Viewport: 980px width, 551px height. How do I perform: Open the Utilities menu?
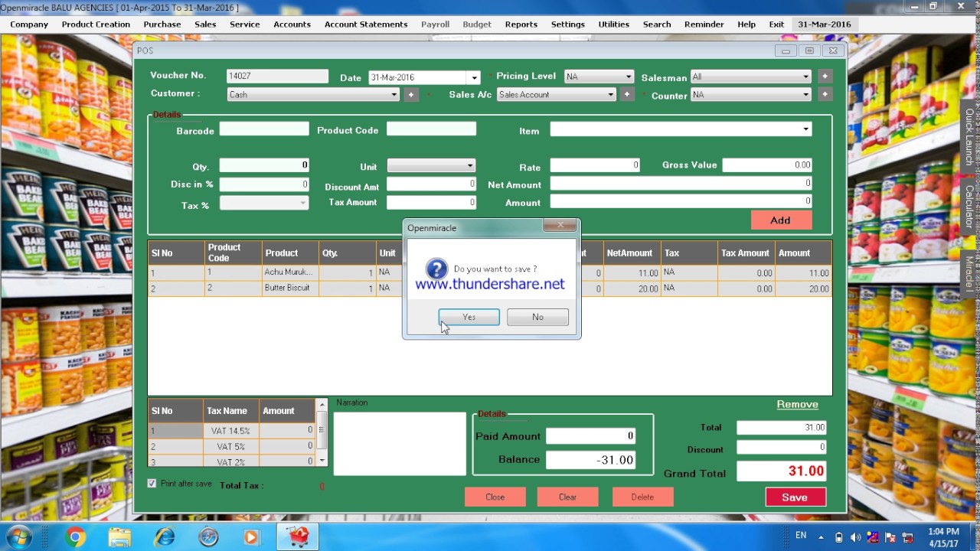(x=614, y=24)
